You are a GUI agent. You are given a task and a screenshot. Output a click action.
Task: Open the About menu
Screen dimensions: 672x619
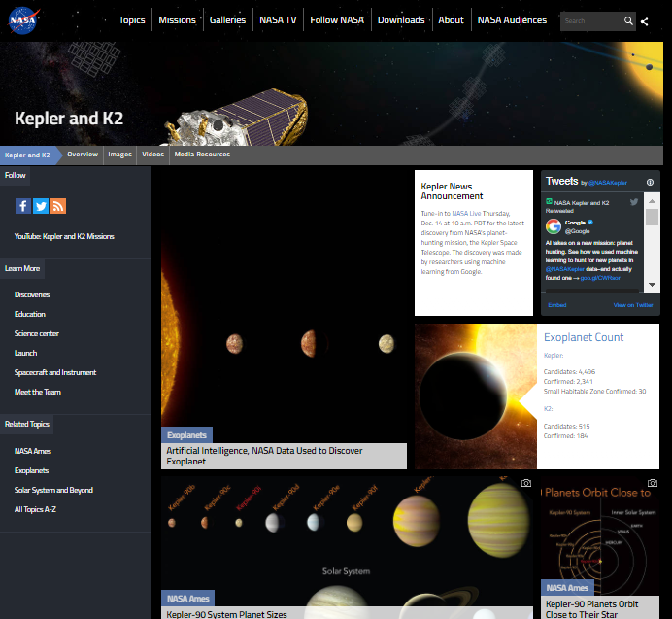pyautogui.click(x=451, y=20)
